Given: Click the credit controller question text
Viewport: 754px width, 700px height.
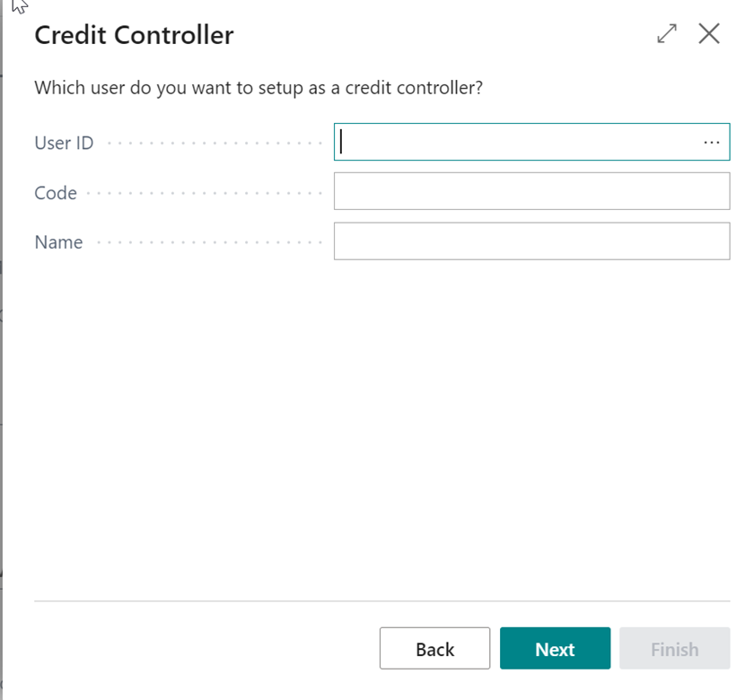Looking at the screenshot, I should (x=259, y=88).
